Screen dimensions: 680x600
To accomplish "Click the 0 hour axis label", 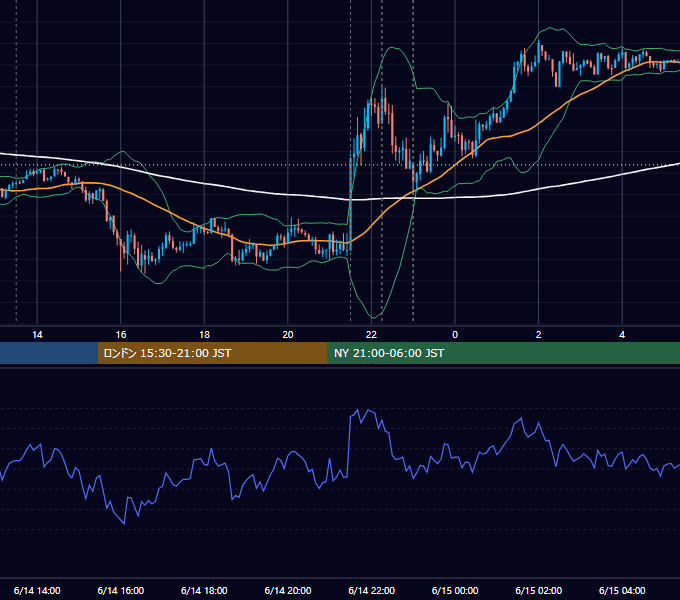I will (x=455, y=335).
